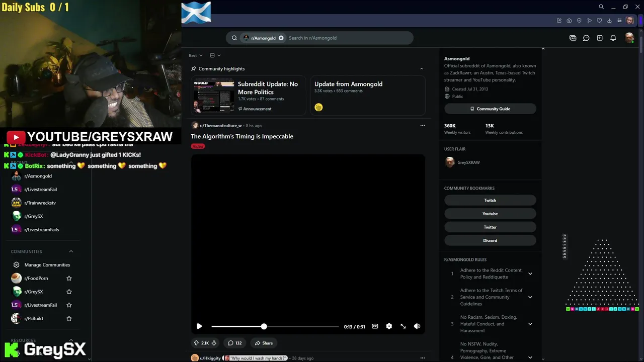644x362 pixels.
Task: Open the Update from Asmongold highlight card
Action: 368,96
